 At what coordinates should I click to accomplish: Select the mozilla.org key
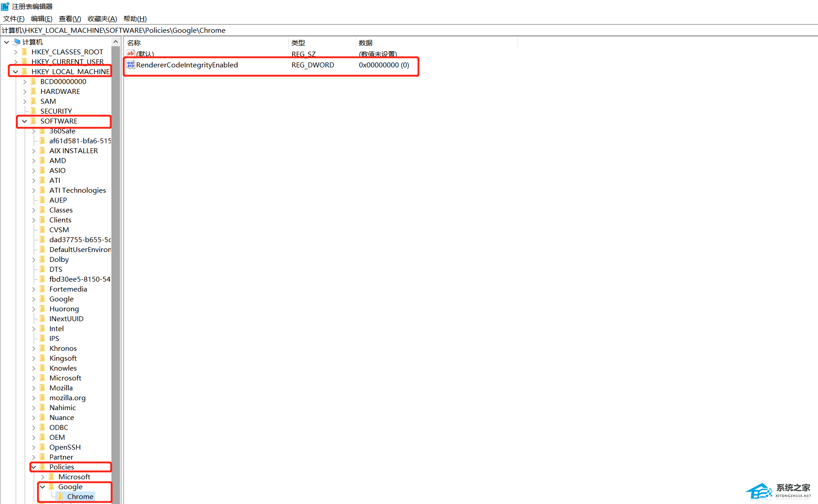67,398
